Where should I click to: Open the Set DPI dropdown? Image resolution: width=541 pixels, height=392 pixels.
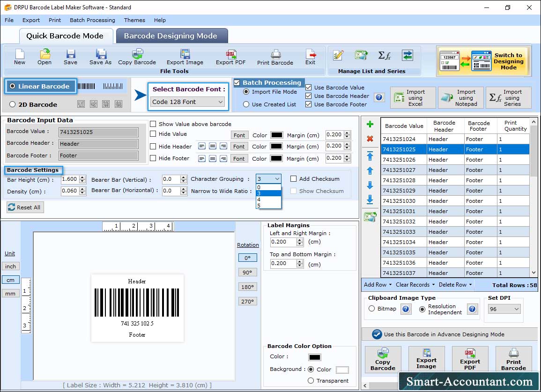[504, 309]
